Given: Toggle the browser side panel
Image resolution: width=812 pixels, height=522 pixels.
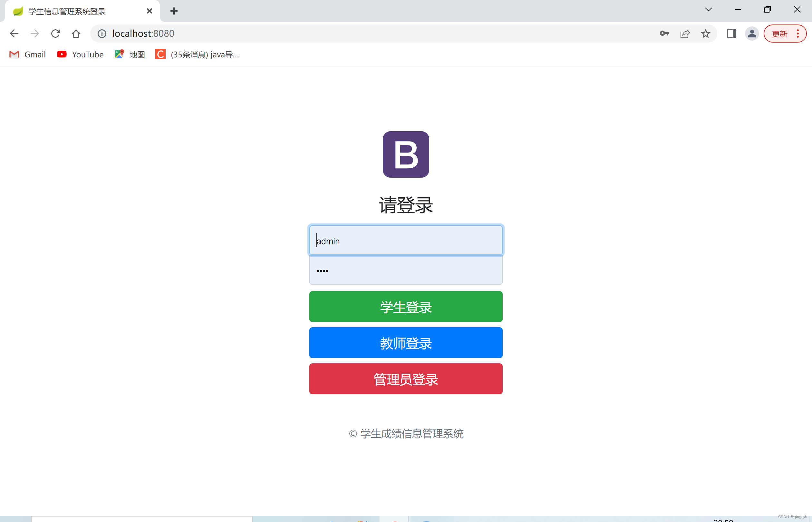Looking at the screenshot, I should 731,34.
